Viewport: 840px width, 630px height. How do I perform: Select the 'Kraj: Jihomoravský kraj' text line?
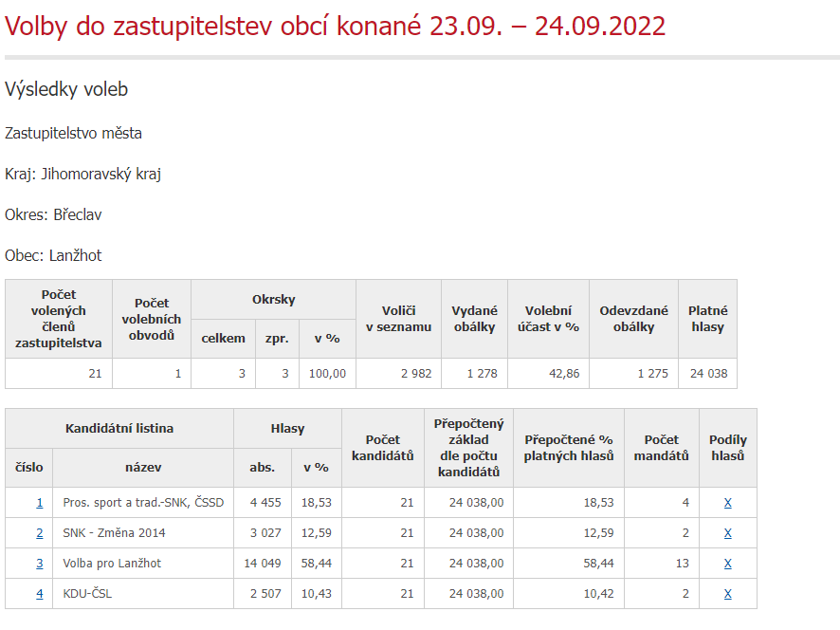pos(82,175)
